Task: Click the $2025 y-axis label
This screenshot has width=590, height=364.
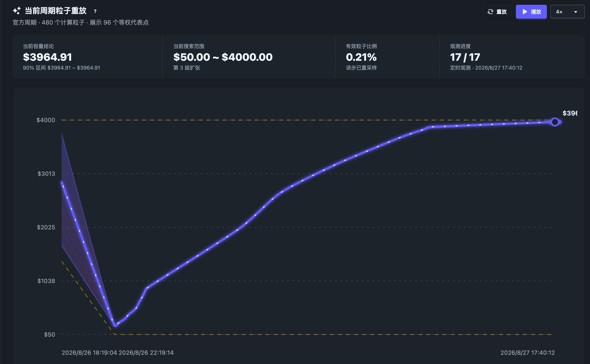Action: pos(46,227)
